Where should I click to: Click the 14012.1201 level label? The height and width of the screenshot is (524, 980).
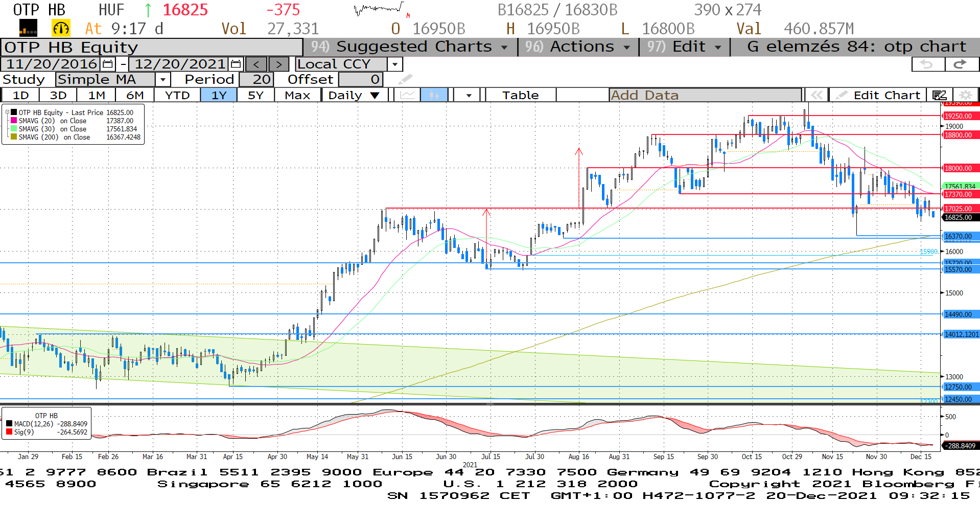[961, 334]
